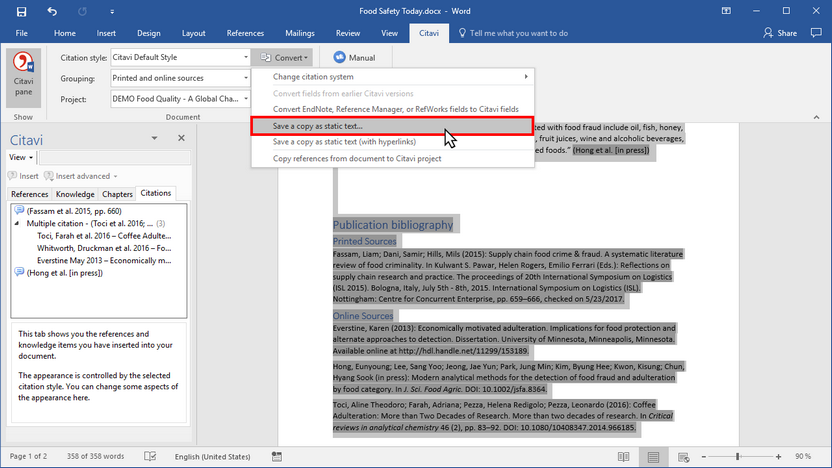Click the zoom in plus button
Screen dimensions: 832x468
click(778, 457)
